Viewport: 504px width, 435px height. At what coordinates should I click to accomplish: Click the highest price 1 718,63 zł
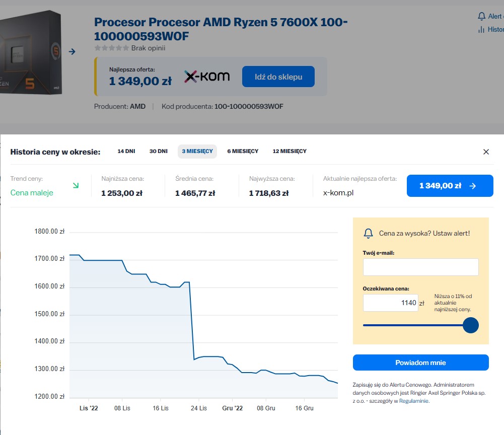click(269, 193)
